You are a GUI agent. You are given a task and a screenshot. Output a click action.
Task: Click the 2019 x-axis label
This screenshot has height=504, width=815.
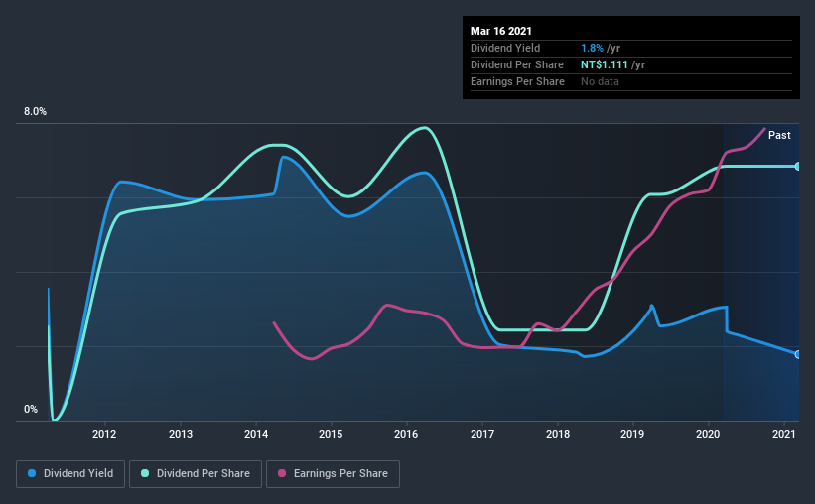point(632,434)
